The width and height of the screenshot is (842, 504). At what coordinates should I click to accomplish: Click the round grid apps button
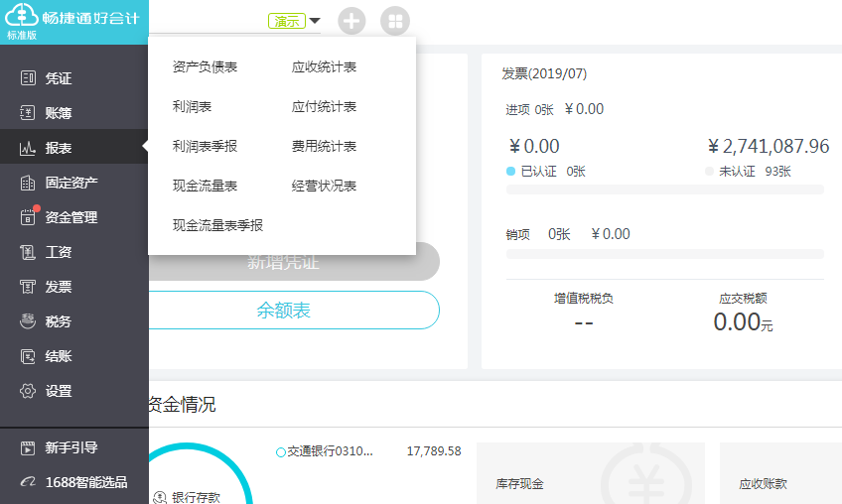click(x=395, y=21)
